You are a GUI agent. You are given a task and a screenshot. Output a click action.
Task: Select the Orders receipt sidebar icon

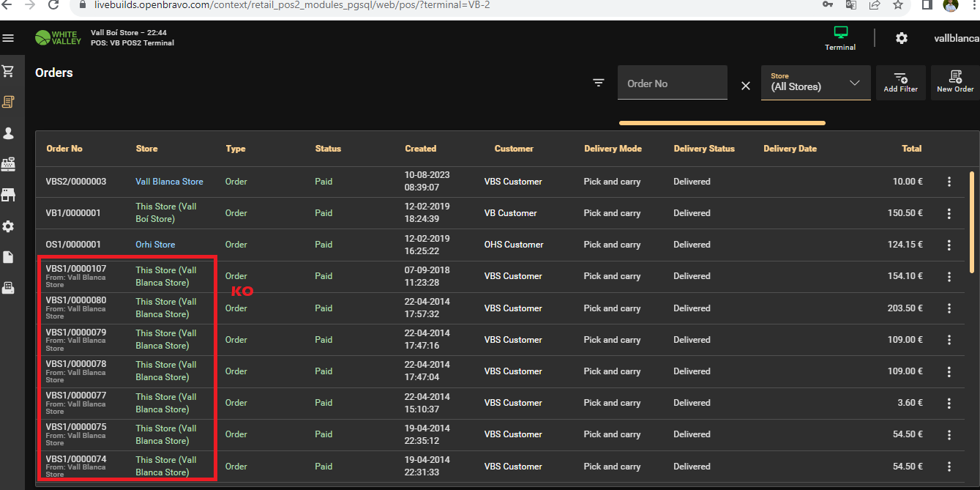tap(8, 102)
